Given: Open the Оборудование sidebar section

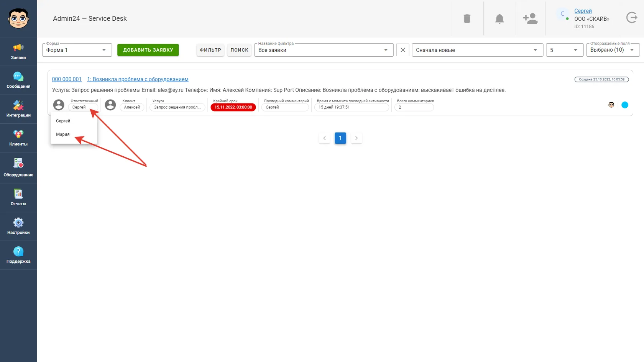Looking at the screenshot, I should (x=18, y=168).
